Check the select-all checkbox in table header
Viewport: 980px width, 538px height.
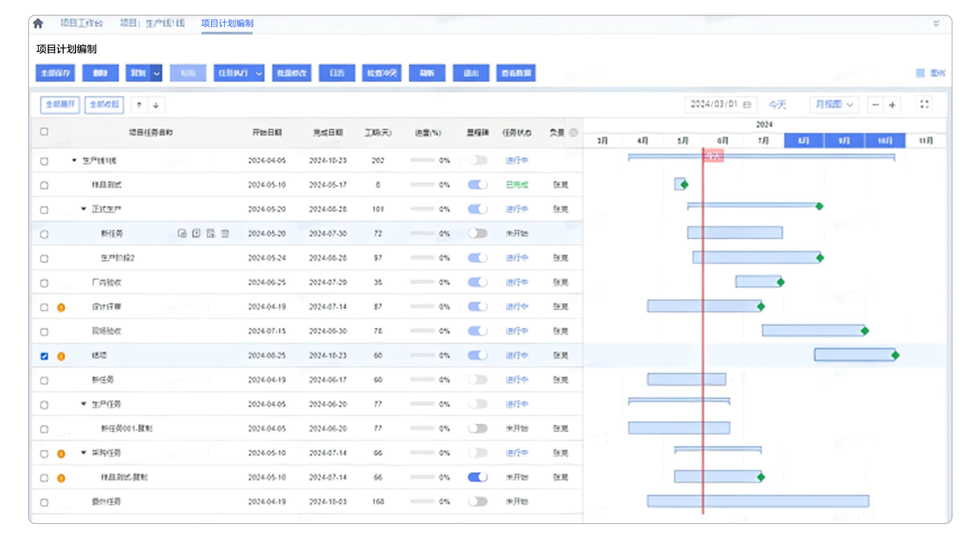[x=44, y=132]
